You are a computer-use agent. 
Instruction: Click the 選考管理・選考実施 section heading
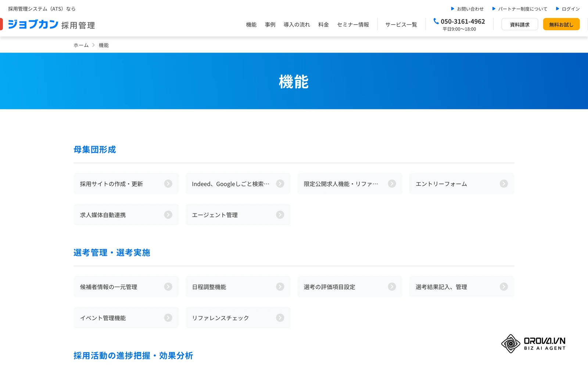tap(112, 252)
